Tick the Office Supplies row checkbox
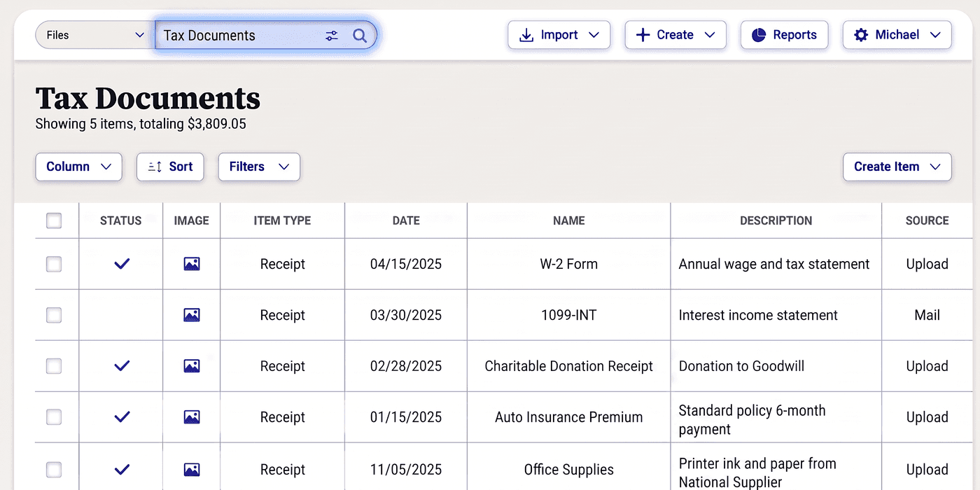The width and height of the screenshot is (980, 490). click(x=54, y=470)
